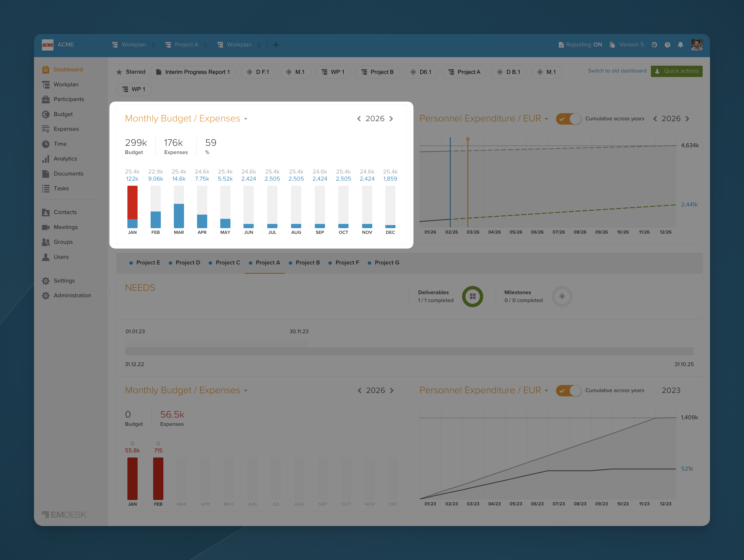The width and height of the screenshot is (744, 560).
Task: Click the Deliverables circular grid icon
Action: (472, 296)
